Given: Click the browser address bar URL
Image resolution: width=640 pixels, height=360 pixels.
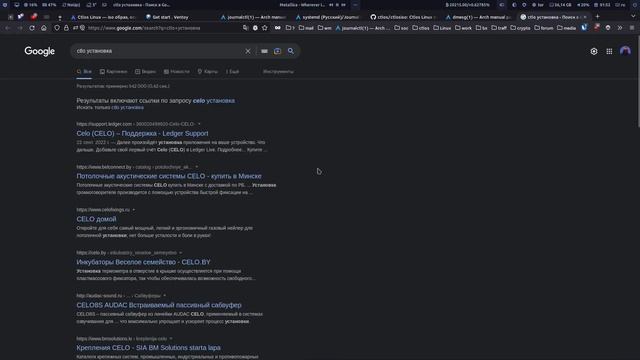Looking at the screenshot, I should tap(144, 28).
